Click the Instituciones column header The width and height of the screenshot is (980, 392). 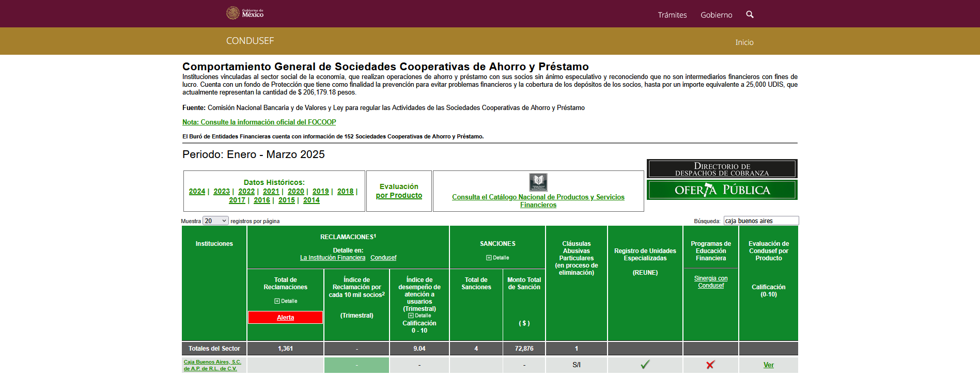point(214,244)
